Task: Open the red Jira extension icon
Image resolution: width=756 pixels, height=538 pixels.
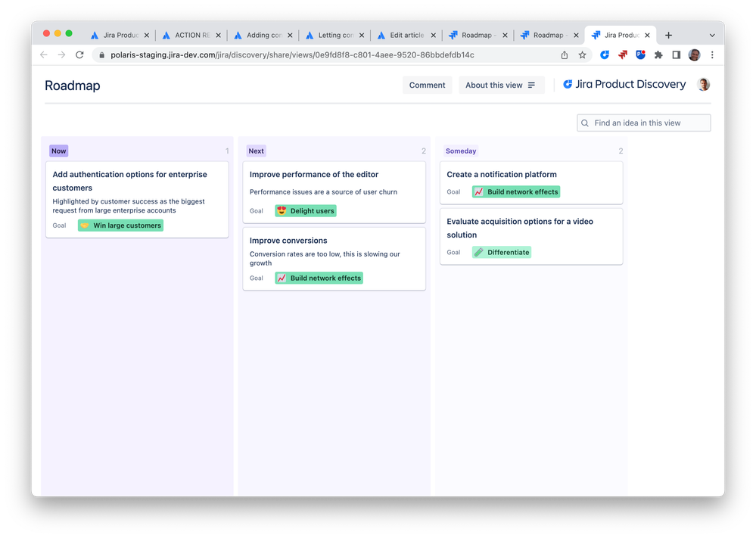Action: tap(623, 55)
